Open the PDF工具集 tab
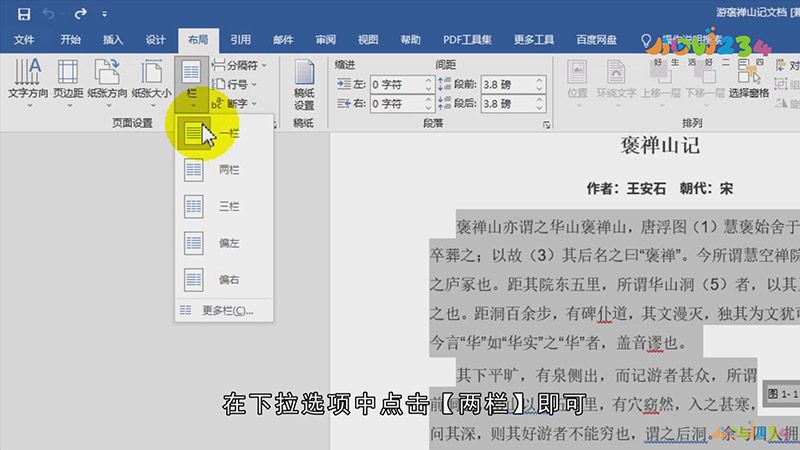The height and width of the screenshot is (450, 800). click(467, 40)
